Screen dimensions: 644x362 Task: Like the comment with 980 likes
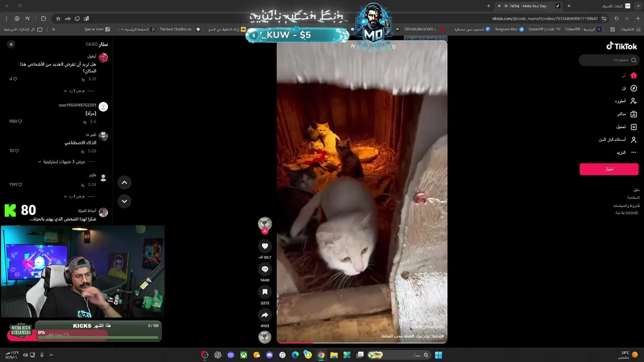20,121
